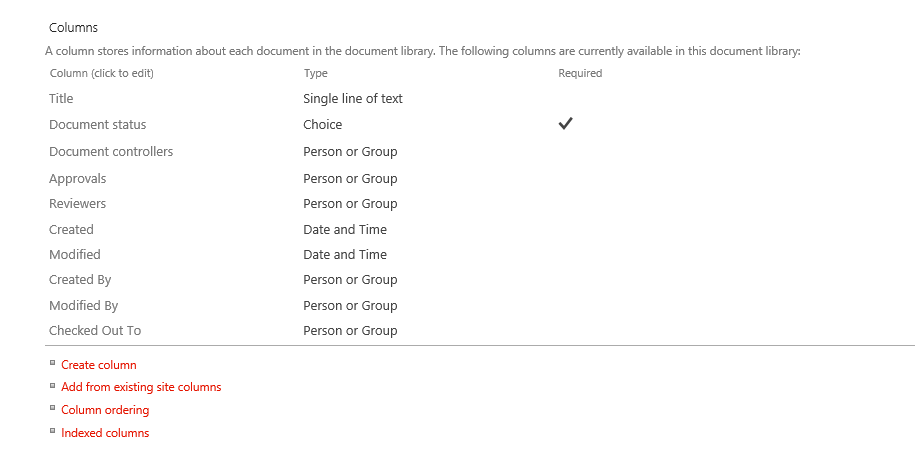Click the Column (click to edit) header
915x460 pixels.
101,74
